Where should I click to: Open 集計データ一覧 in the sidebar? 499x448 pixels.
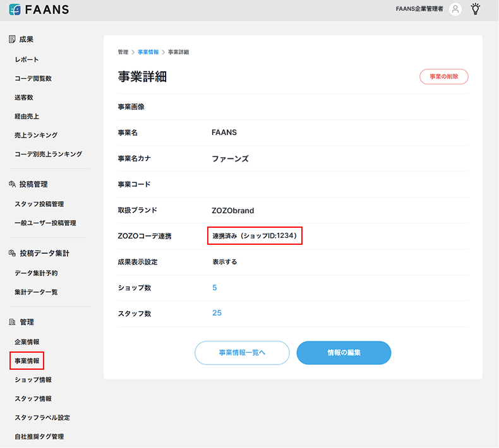click(36, 292)
